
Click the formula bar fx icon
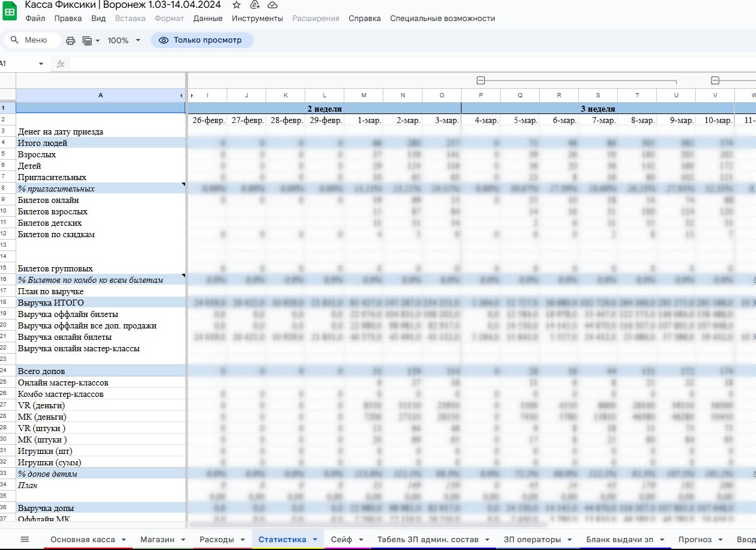[x=61, y=64]
